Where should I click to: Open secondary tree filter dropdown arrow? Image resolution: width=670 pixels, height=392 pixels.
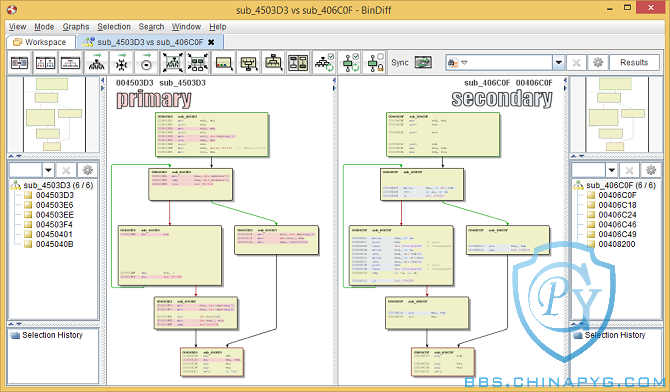(611, 170)
